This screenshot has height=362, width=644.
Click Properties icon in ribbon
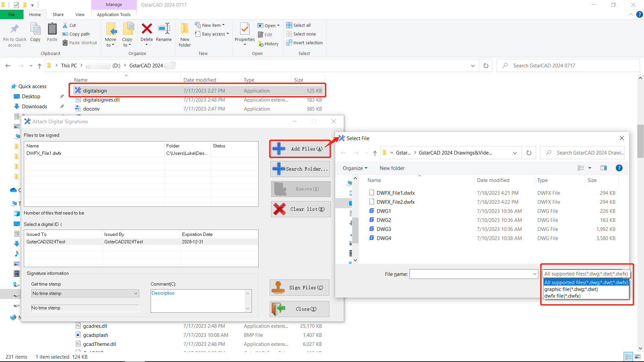245,29
